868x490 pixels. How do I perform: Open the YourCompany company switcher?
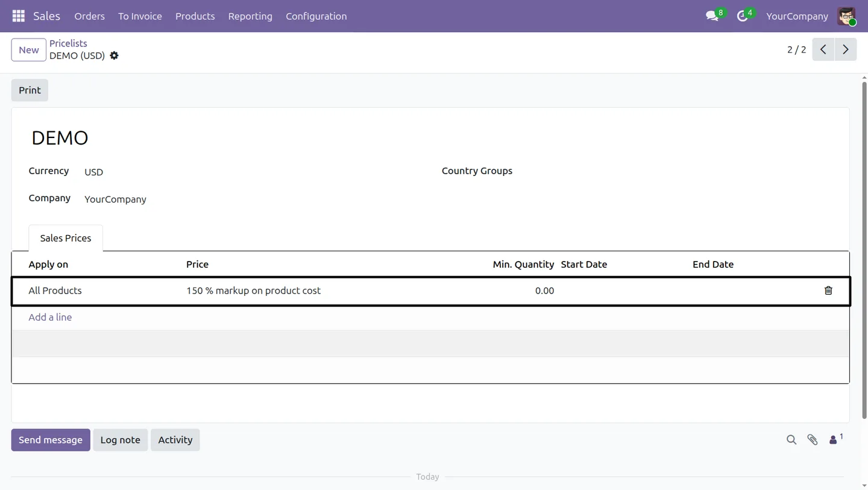tap(797, 16)
